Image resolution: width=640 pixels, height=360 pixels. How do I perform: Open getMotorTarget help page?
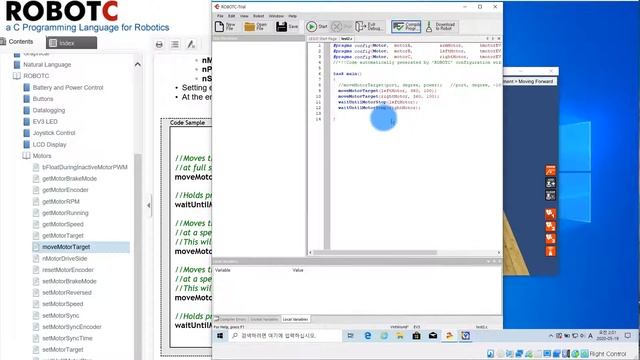62,236
